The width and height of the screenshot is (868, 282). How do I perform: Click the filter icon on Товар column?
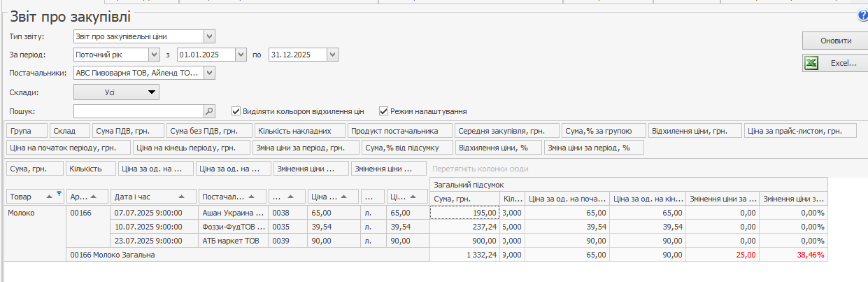tap(59, 194)
